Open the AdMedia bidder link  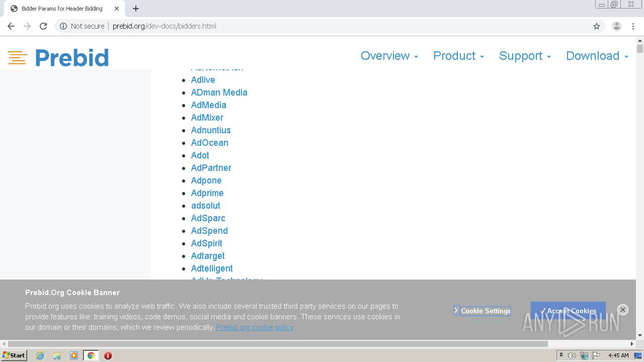[208, 105]
